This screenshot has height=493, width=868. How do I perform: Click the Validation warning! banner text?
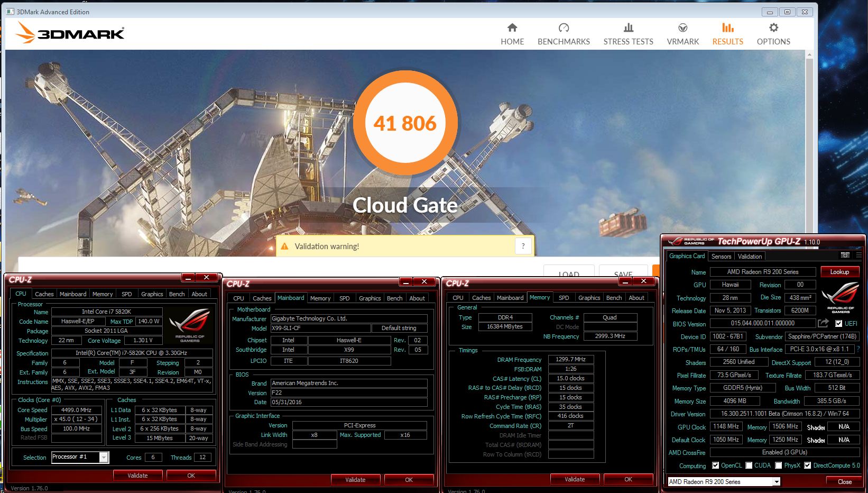(x=327, y=246)
